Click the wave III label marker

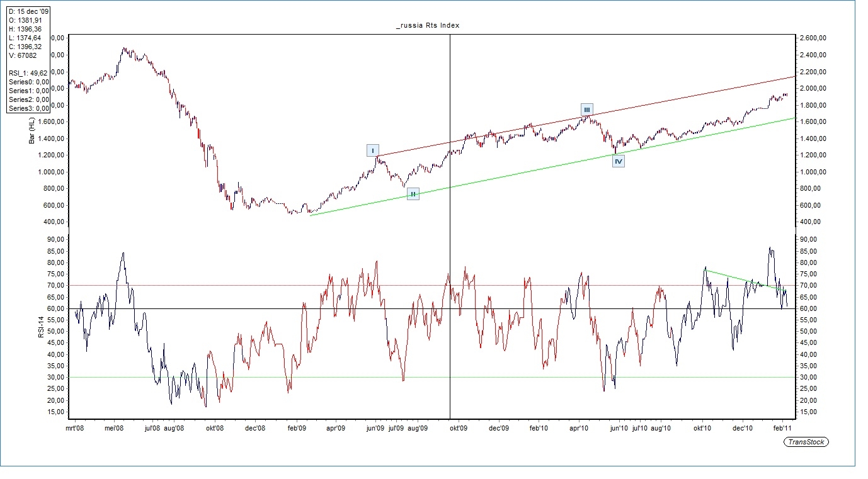[x=586, y=110]
